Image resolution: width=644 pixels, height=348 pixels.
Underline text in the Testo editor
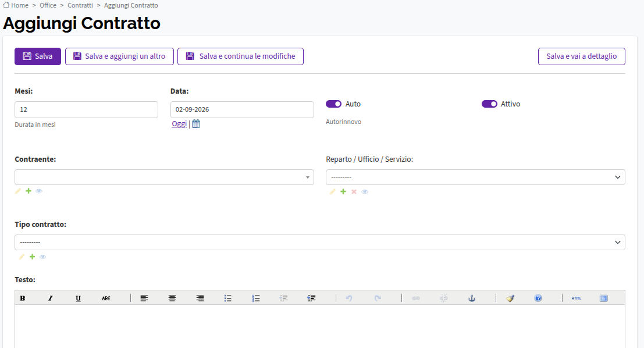pyautogui.click(x=78, y=299)
